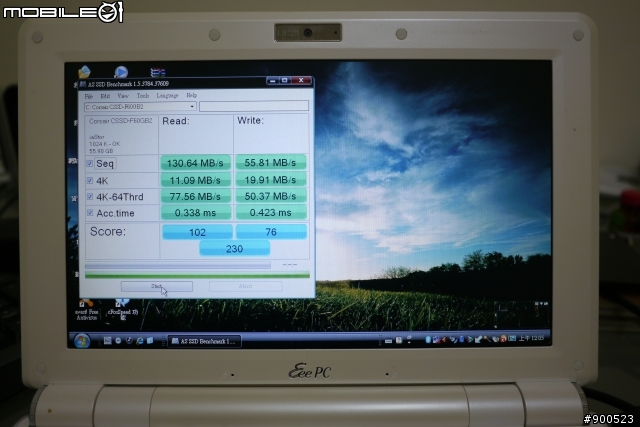Toggle the 4K-64Thrd test checkbox
This screenshot has width=640, height=427.
click(90, 197)
